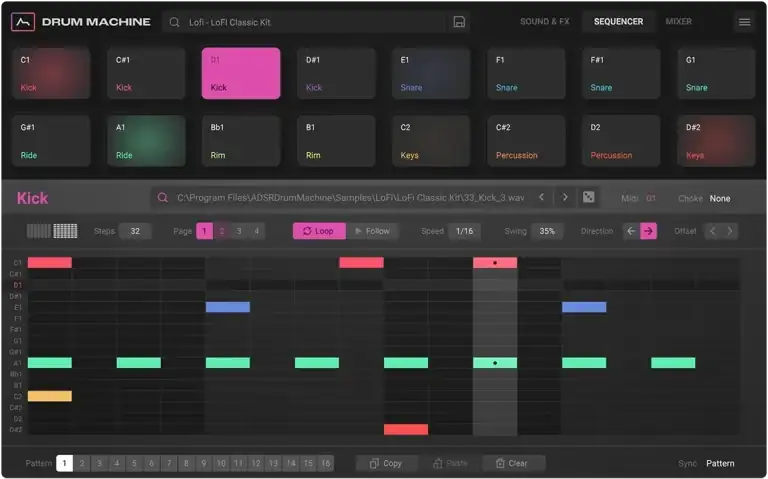The width and height of the screenshot is (768, 479).
Task: Toggle the yellow C2 step note
Action: 50,396
